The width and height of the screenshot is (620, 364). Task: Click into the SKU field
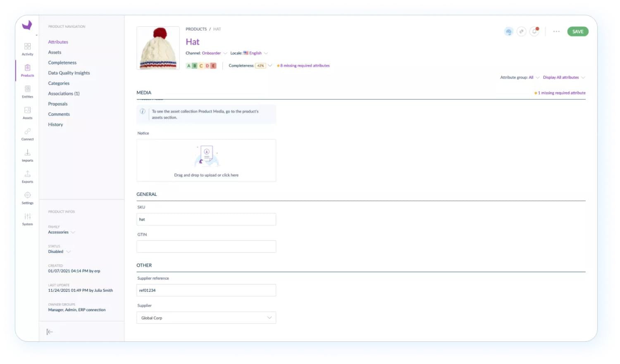click(x=206, y=219)
